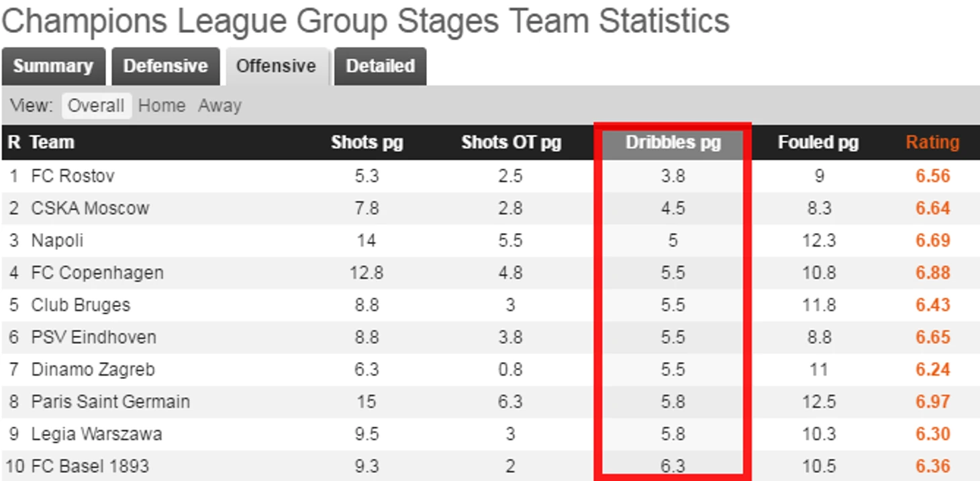Open Legia Warszawa team link
The width and height of the screenshot is (980, 481).
96,434
